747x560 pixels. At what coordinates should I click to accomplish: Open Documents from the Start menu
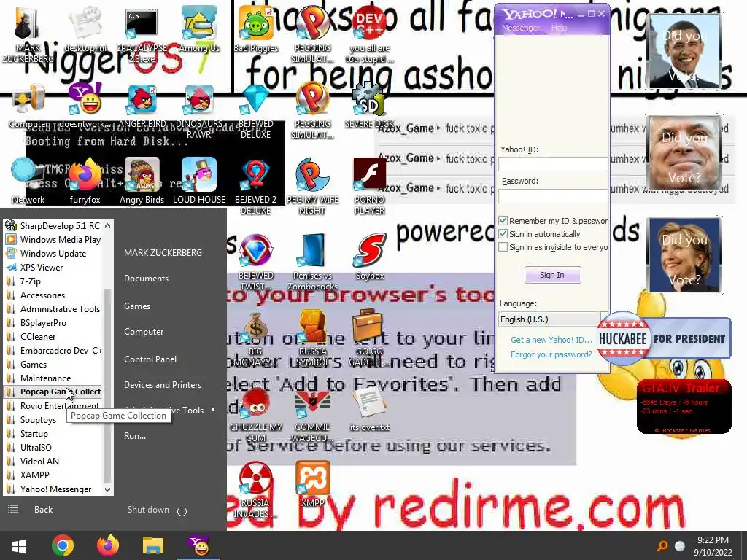point(146,278)
